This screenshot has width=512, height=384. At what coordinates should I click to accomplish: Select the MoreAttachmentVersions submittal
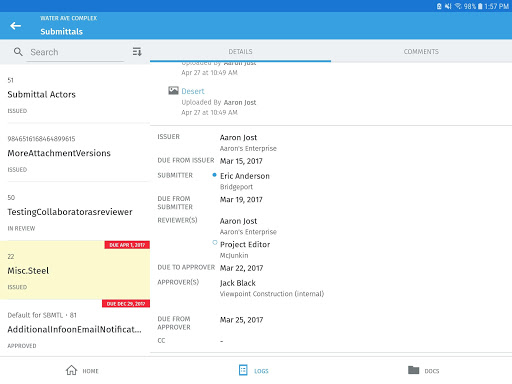tap(75, 153)
